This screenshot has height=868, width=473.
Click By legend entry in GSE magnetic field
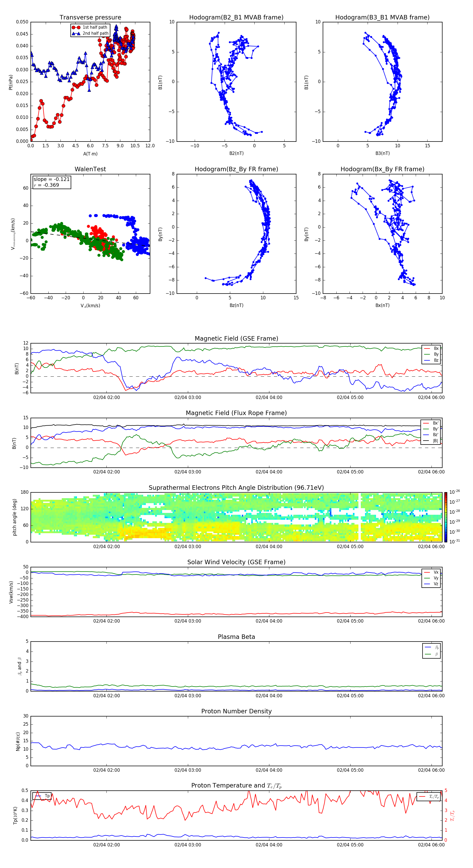[431, 354]
